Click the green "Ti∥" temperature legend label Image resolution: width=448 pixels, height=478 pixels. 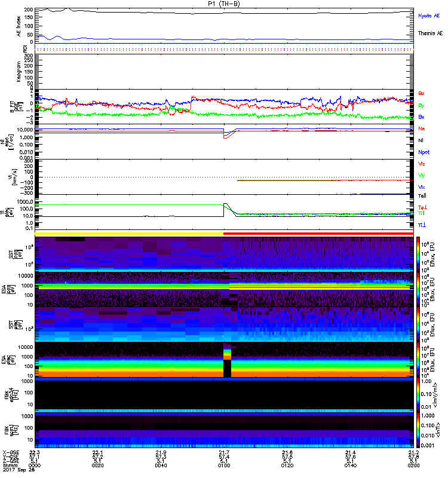coord(421,213)
